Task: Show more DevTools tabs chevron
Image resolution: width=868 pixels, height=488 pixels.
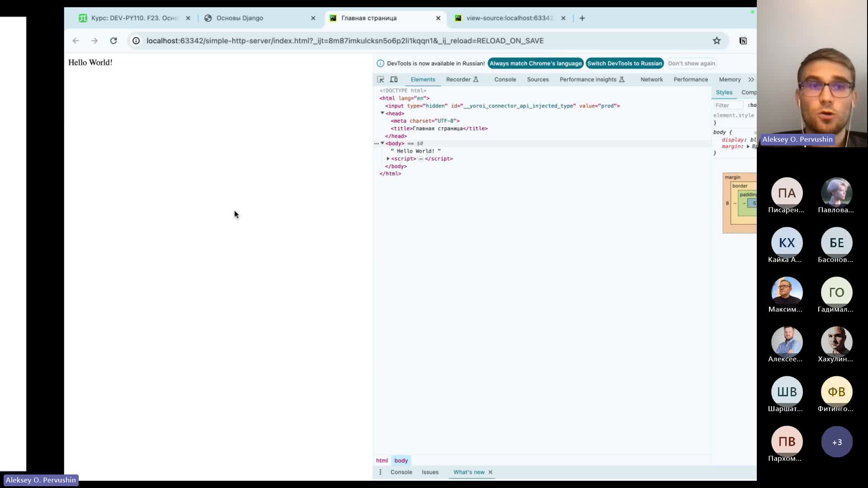Action: click(x=751, y=80)
